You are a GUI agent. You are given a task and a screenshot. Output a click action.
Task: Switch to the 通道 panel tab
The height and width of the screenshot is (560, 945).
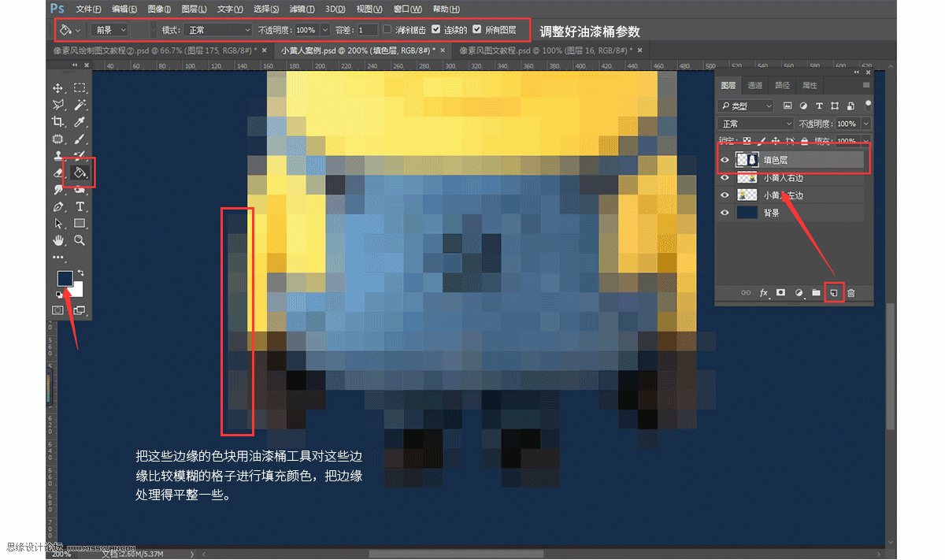click(x=755, y=85)
